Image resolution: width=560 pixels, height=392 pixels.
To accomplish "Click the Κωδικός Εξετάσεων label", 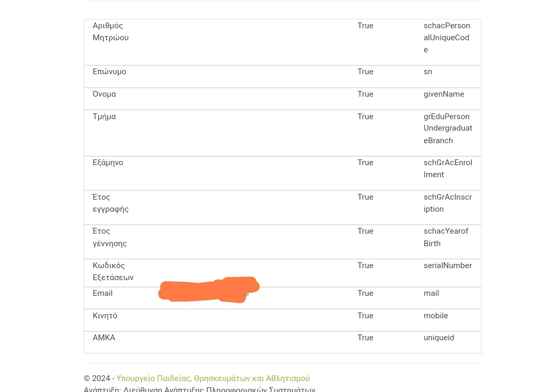I will pos(113,271).
